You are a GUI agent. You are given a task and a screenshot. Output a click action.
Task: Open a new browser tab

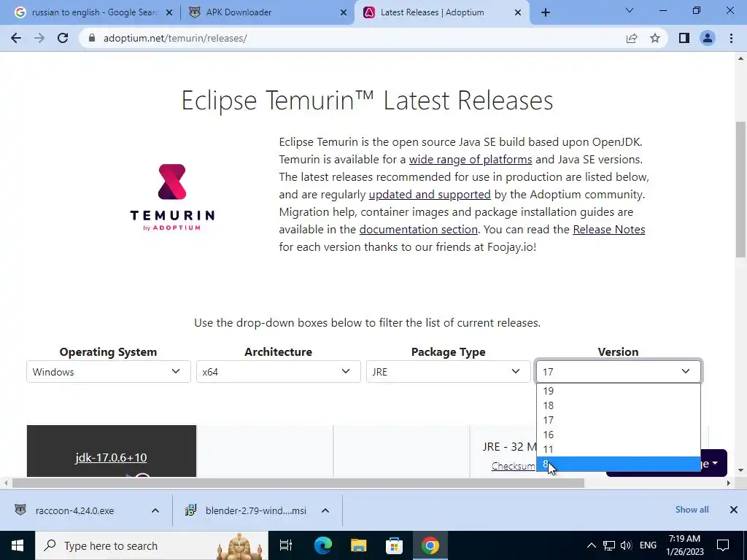(x=546, y=12)
